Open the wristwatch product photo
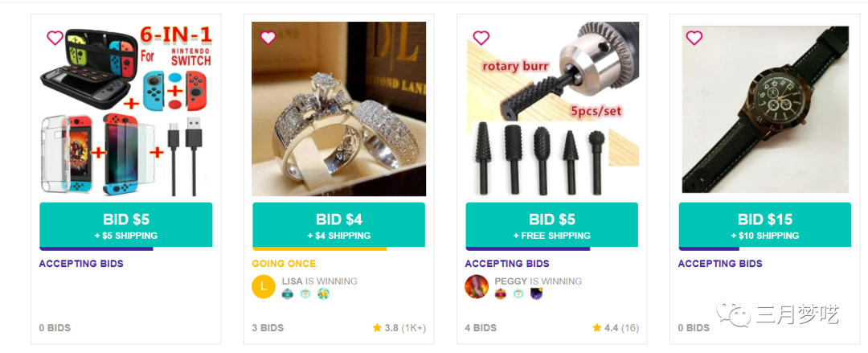The image size is (868, 353). (764, 109)
